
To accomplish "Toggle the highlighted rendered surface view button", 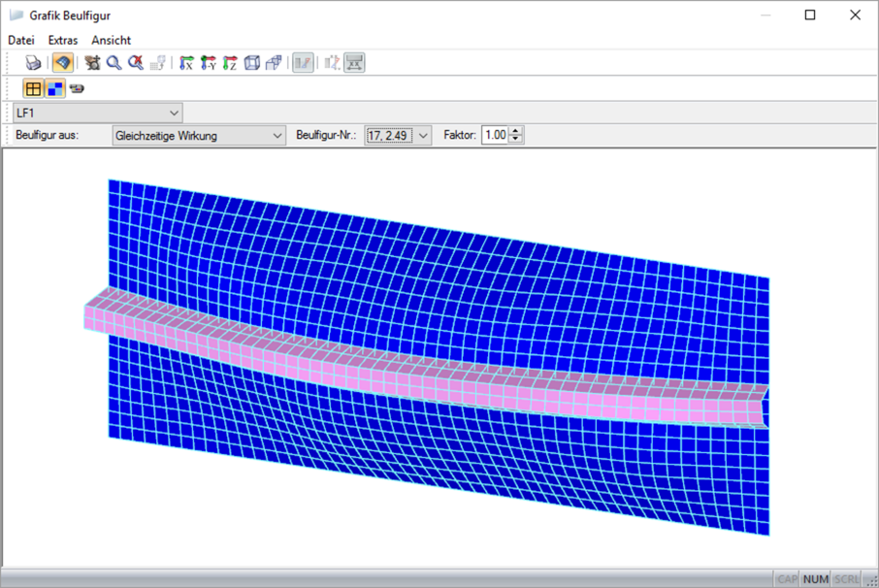I will coord(63,63).
